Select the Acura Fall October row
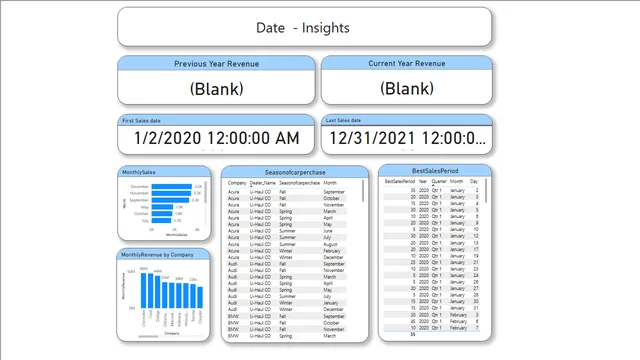 (x=287, y=198)
